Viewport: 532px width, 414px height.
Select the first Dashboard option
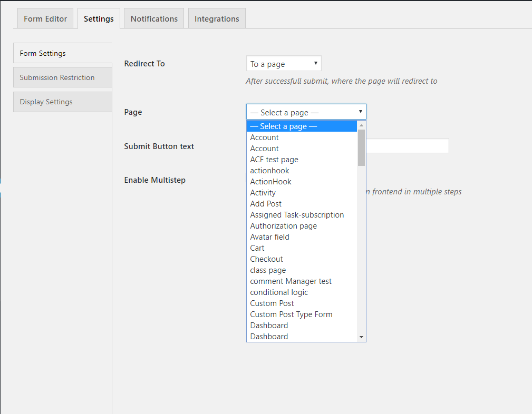click(x=302, y=326)
